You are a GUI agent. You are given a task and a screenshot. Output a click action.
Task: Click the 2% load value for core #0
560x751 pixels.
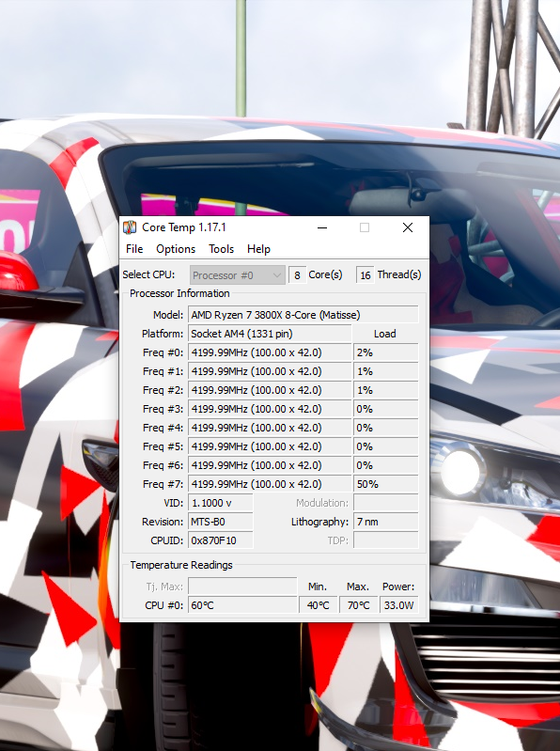(x=386, y=352)
